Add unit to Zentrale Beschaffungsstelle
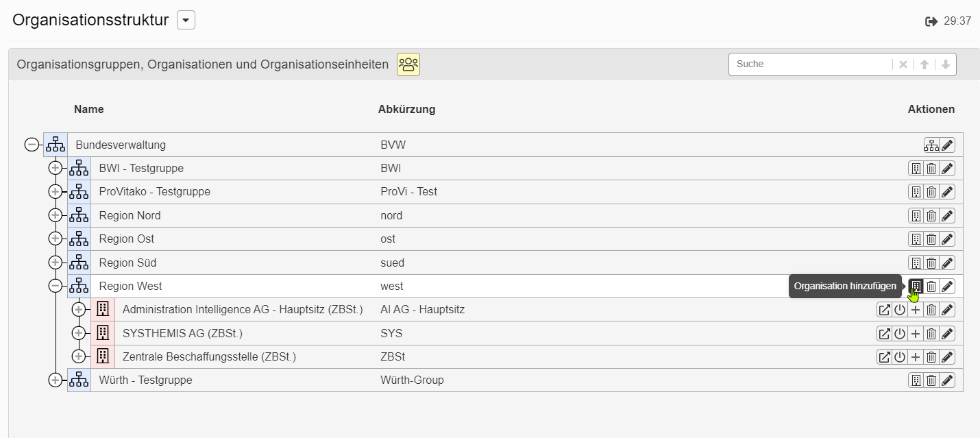The height and width of the screenshot is (438, 980). click(x=916, y=357)
